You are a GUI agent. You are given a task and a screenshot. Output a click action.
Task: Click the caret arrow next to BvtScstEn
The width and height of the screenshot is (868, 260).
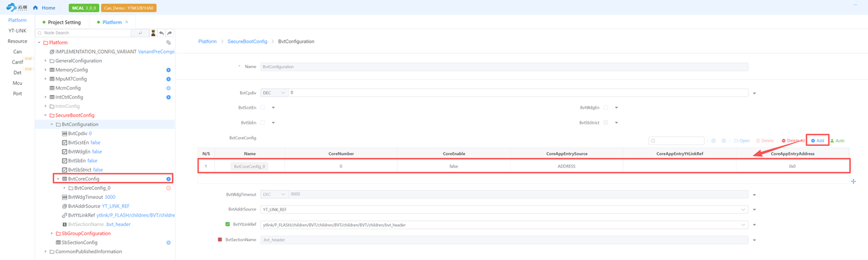click(273, 107)
